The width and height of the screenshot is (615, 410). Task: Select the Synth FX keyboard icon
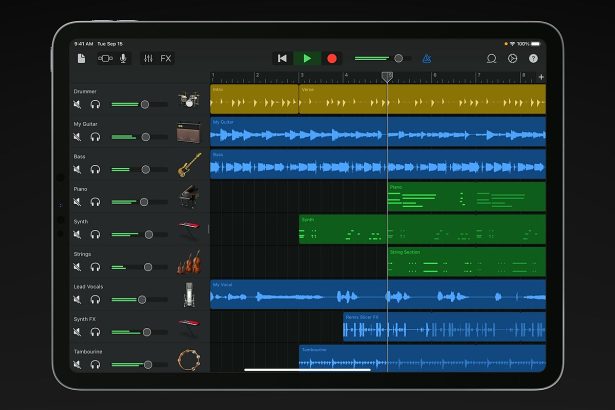pyautogui.click(x=189, y=328)
